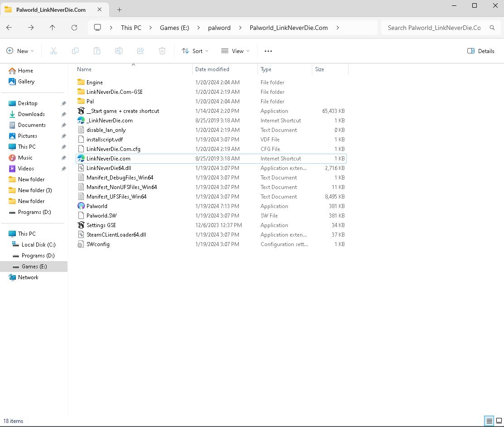504x427 pixels.
Task: Switch to details list view in status bar
Action: 489,421
